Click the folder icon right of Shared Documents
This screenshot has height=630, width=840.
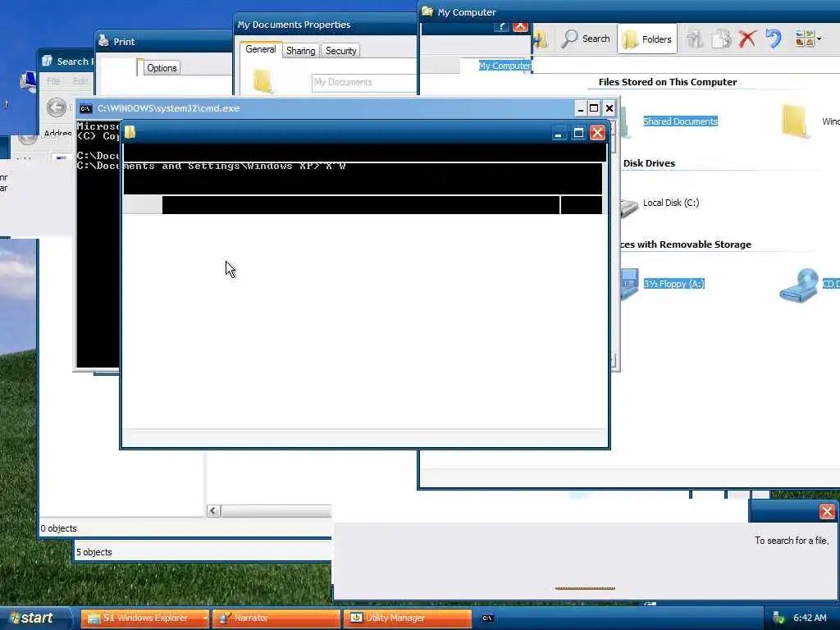[x=794, y=121]
